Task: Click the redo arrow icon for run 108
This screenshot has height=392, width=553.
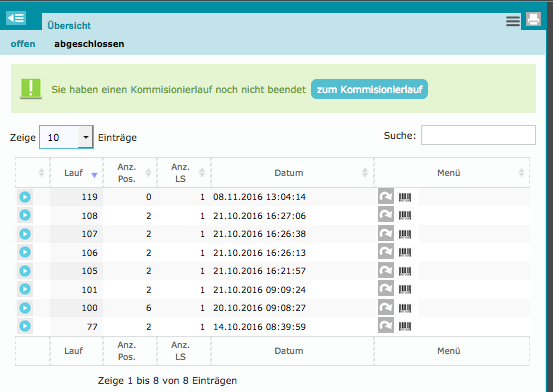Action: 386,214
